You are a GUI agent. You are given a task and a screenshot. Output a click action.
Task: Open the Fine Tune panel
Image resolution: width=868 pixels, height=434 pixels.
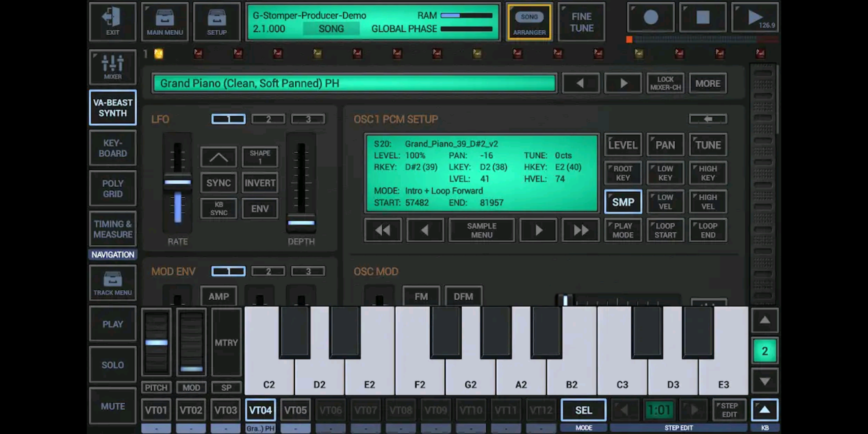(x=581, y=22)
